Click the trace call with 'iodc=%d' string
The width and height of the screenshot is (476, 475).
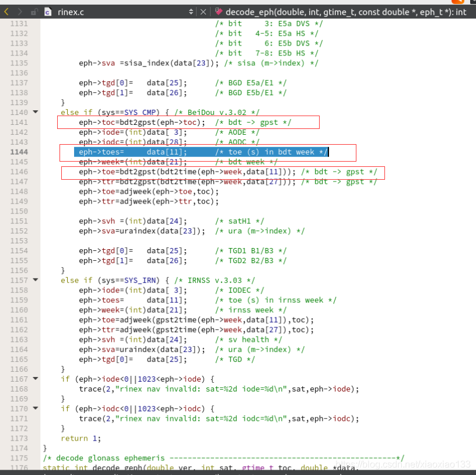tap(219, 418)
